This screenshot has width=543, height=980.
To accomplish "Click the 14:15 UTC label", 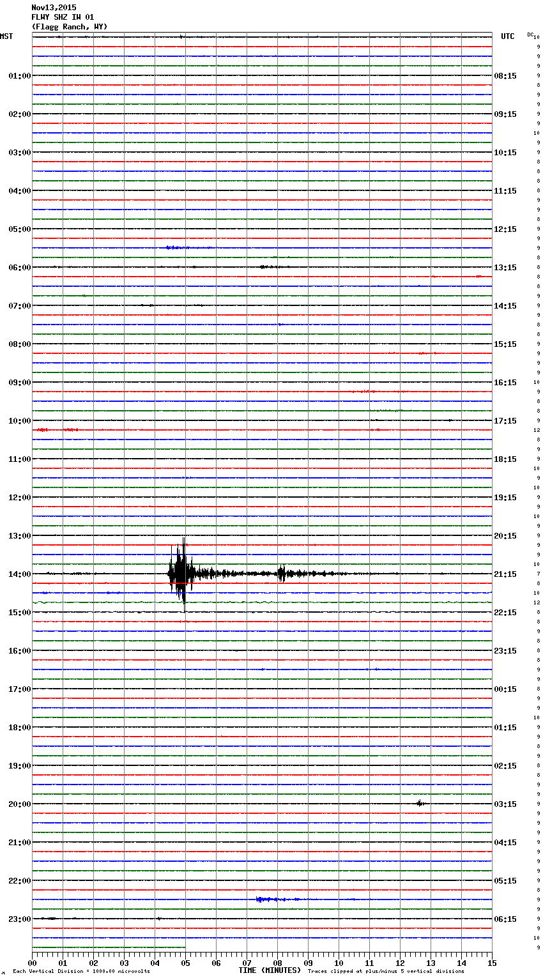I will pos(505,306).
